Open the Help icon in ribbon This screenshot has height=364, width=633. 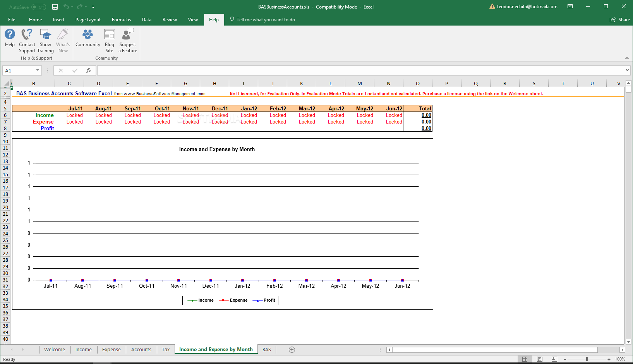point(10,38)
